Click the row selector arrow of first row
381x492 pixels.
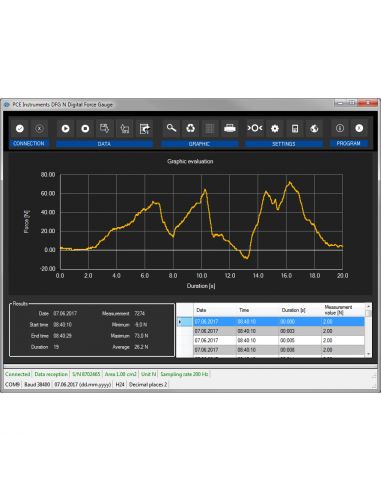click(x=185, y=322)
